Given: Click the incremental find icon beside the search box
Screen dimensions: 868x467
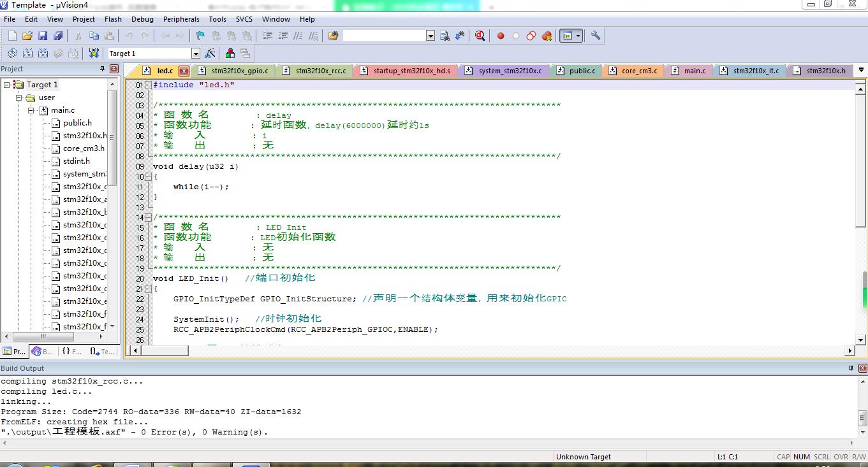Looking at the screenshot, I should (x=460, y=36).
